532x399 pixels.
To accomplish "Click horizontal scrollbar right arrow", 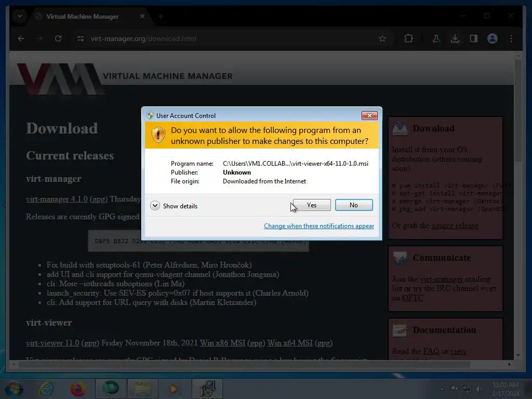I will pos(509,364).
